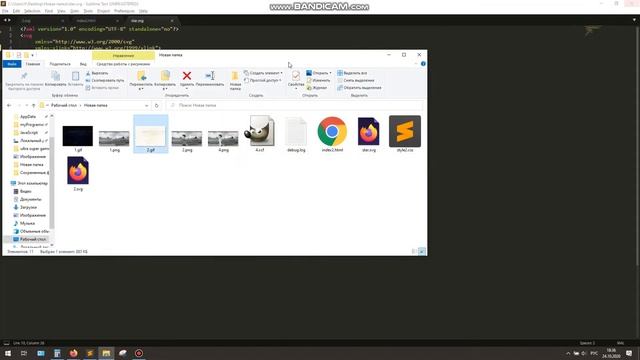The width and height of the screenshot is (640, 360).
Task: Click the Удалить red X icon in ribbon
Action: (x=187, y=76)
